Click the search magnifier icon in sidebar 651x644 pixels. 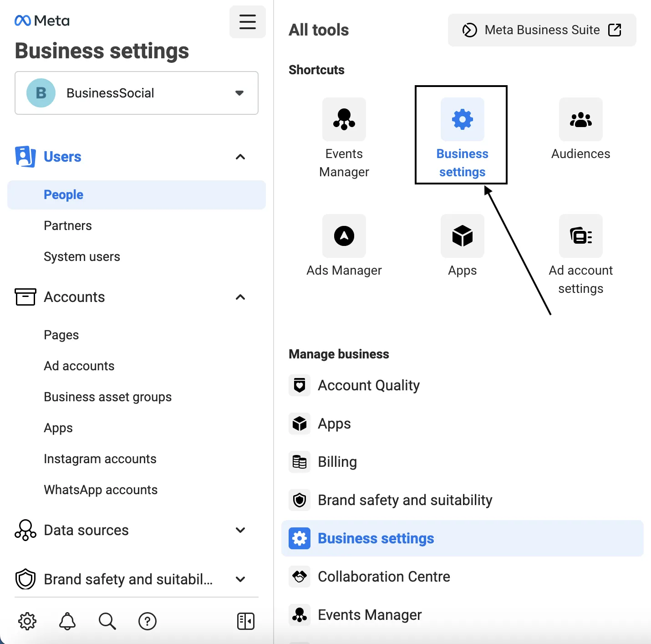[x=107, y=621]
